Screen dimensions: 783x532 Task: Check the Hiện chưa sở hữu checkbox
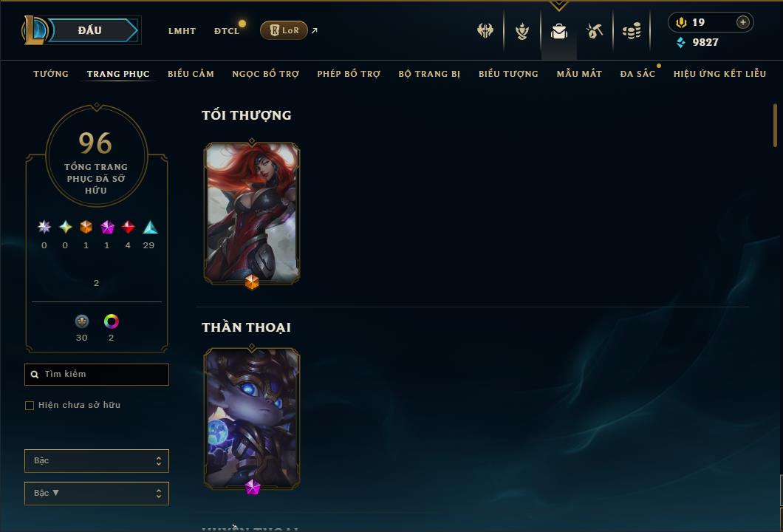point(30,405)
